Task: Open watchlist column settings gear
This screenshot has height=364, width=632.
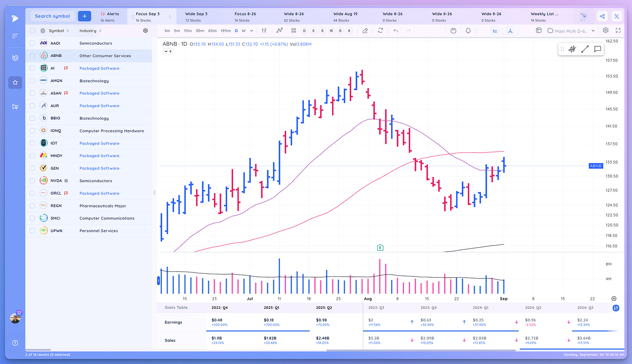Action: [145, 31]
